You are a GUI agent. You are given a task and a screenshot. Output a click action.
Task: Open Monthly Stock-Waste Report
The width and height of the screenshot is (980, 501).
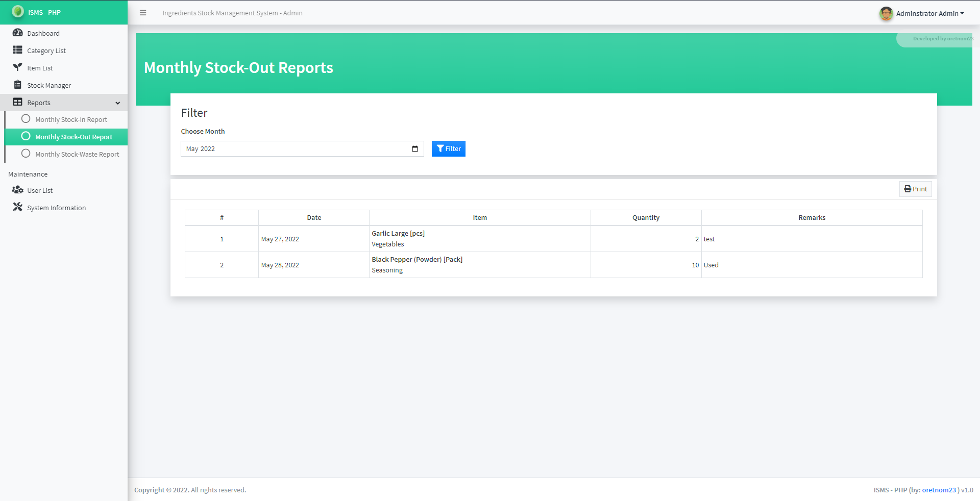click(x=66, y=154)
